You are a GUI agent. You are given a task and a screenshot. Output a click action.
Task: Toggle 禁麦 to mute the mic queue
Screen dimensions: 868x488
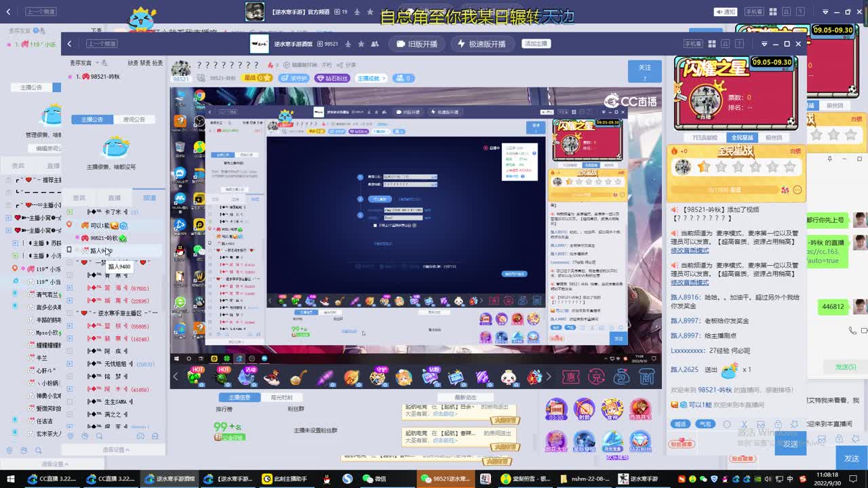(145, 63)
